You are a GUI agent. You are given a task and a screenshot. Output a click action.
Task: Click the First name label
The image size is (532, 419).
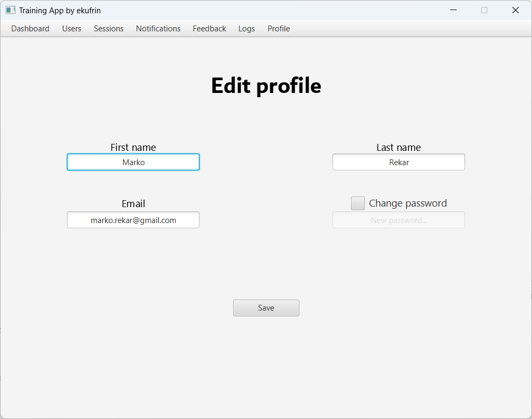point(133,147)
